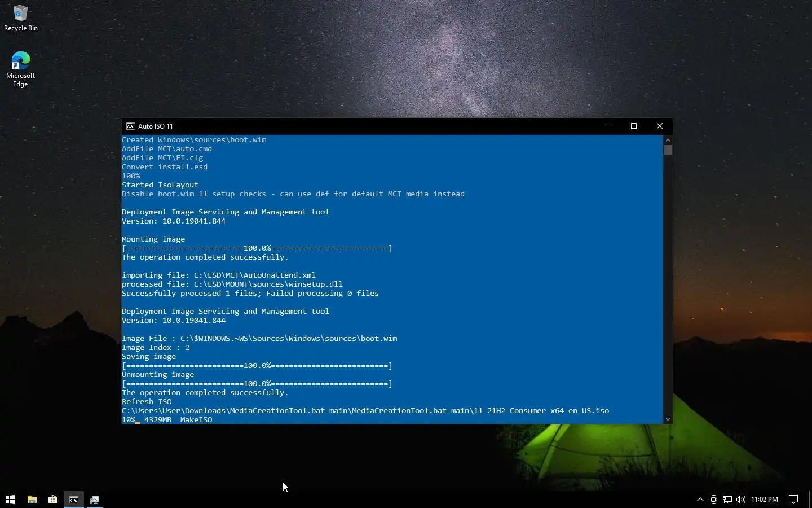
Task: Click the Meet Now camera tray icon
Action: [x=714, y=500]
